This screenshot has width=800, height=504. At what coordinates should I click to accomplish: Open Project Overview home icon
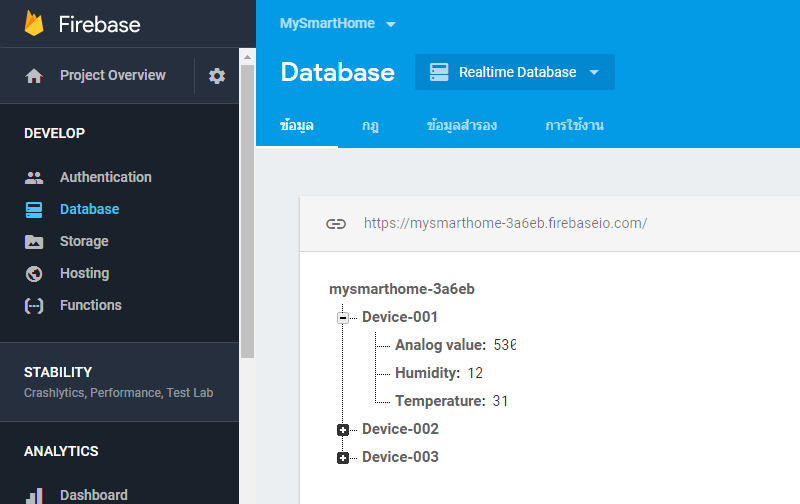tap(34, 75)
